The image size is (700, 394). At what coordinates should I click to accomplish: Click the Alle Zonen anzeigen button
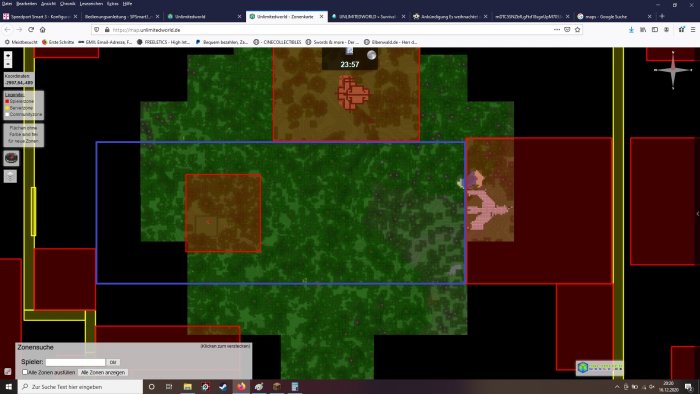[103, 372]
